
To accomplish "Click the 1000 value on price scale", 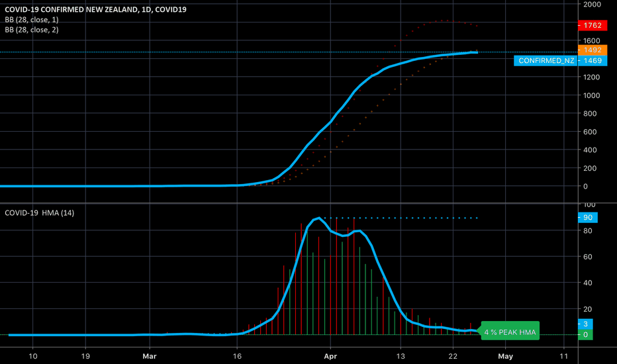I will coord(591,95).
